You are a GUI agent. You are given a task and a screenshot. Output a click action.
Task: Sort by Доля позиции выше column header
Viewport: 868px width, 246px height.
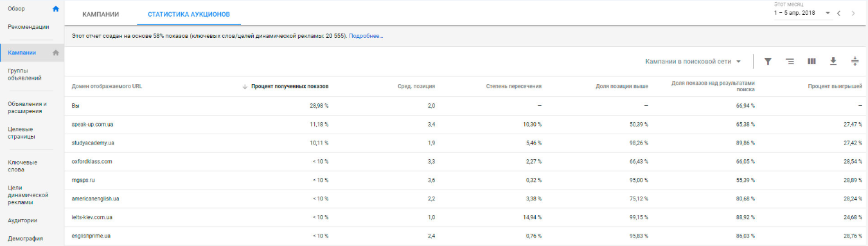tap(622, 86)
